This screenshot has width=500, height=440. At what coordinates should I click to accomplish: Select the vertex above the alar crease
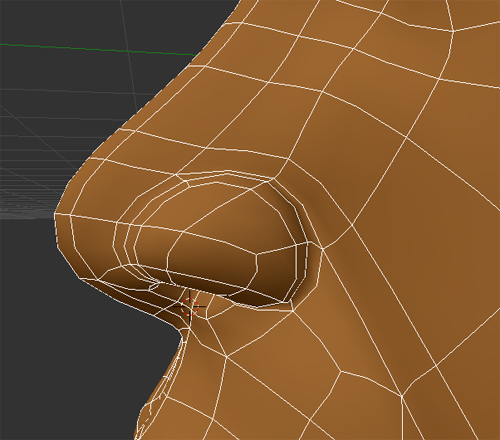point(287,160)
